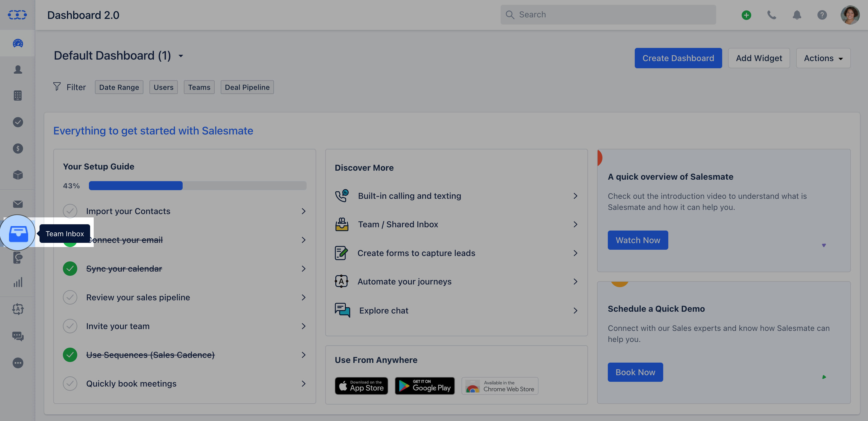Expand the Connect your email chevron
The image size is (868, 421).
click(303, 240)
